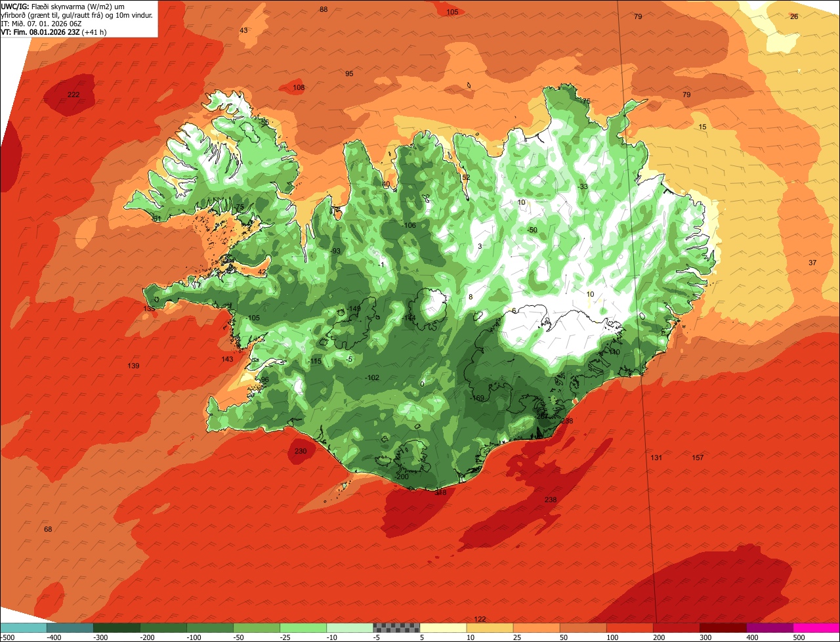Click the 108 value north of Iceland
This screenshot has width=840, height=642.
coord(299,87)
